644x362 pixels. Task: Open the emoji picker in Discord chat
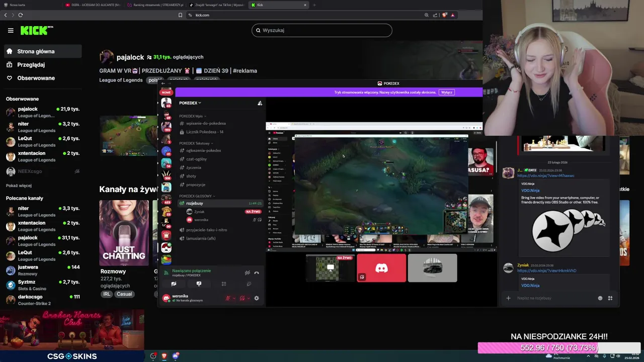600,298
